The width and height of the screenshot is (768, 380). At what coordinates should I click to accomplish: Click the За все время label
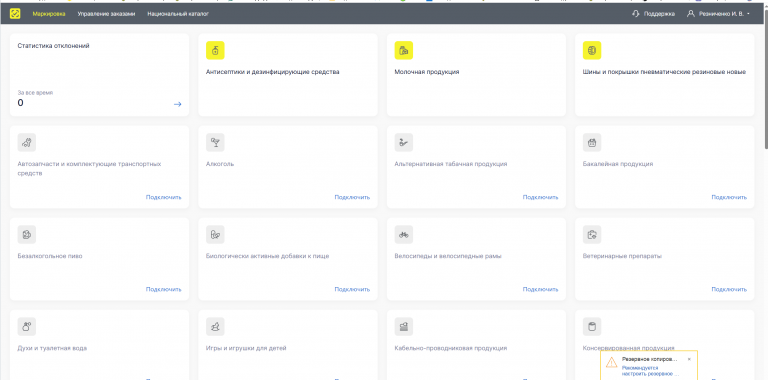click(35, 93)
